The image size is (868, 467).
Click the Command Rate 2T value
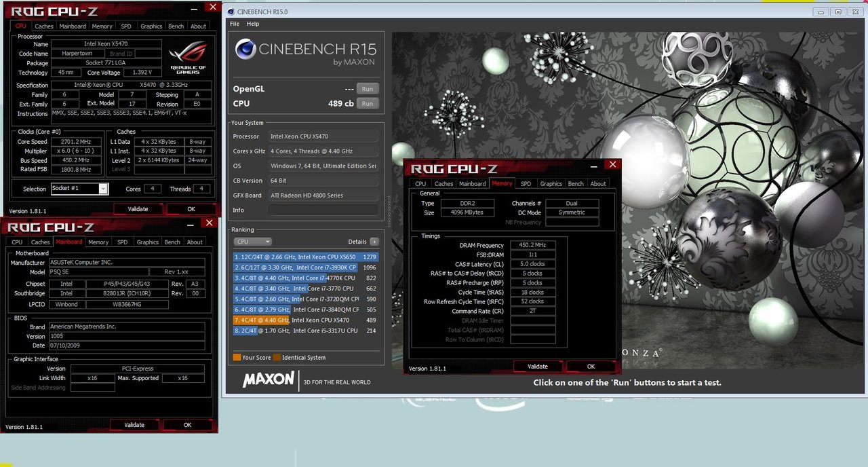tap(532, 312)
